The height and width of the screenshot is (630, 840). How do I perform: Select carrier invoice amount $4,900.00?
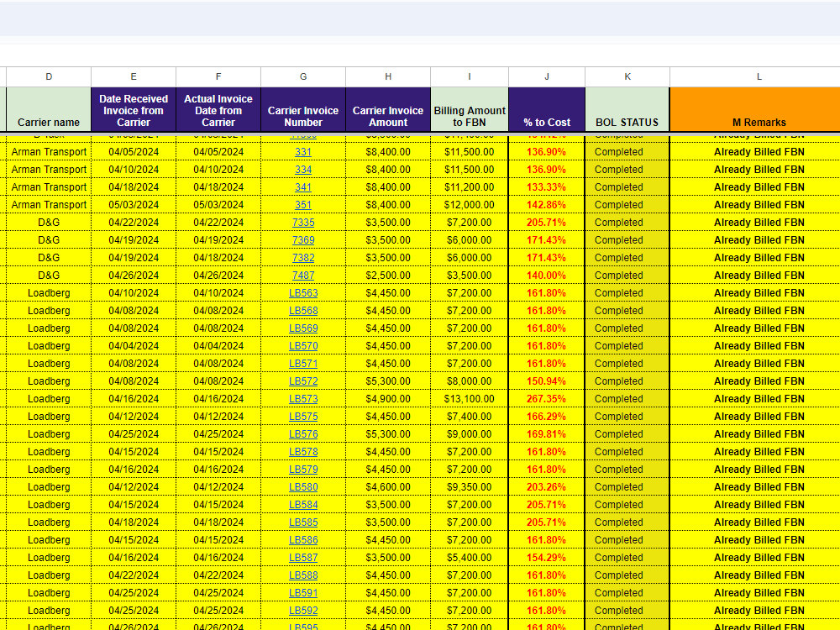[x=388, y=399]
